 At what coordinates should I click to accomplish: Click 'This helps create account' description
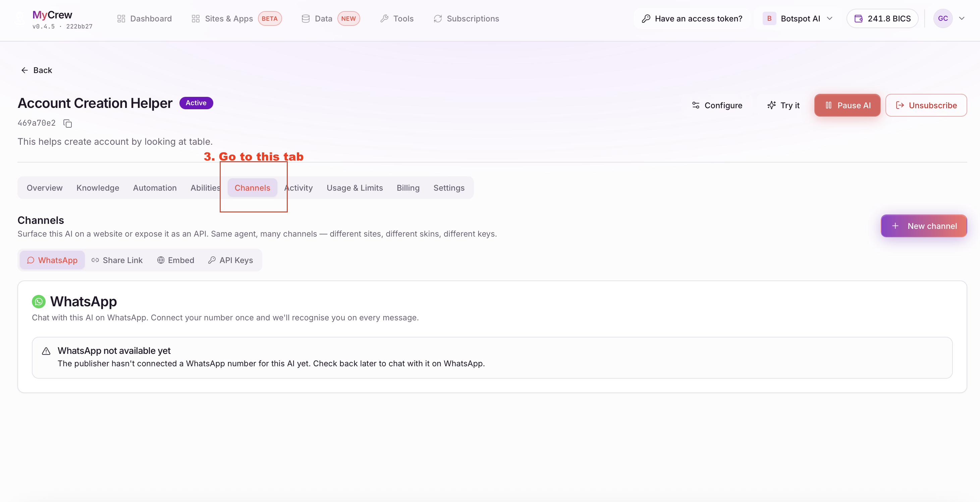pyautogui.click(x=115, y=142)
